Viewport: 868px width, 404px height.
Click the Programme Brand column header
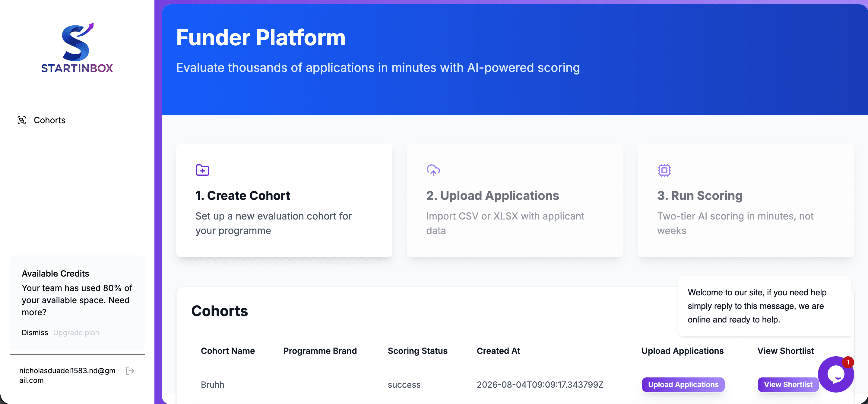click(x=320, y=351)
